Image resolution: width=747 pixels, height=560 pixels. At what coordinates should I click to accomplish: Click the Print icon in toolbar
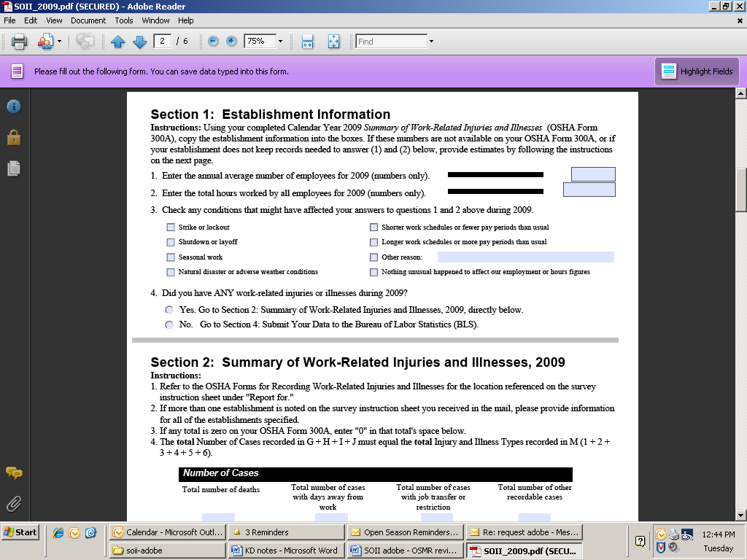pyautogui.click(x=19, y=42)
